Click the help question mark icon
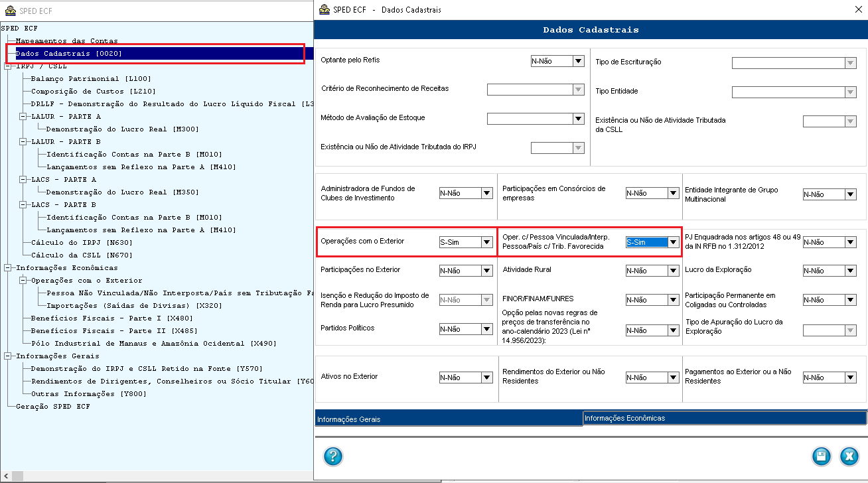 332,456
